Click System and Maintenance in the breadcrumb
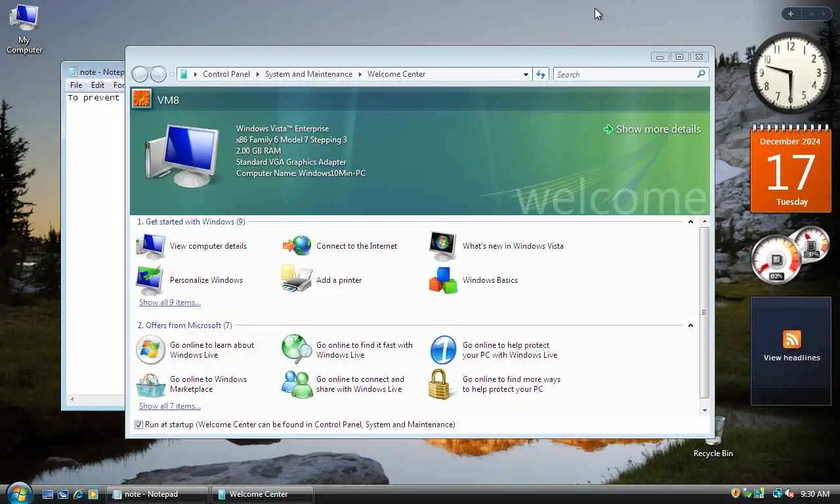The width and height of the screenshot is (840, 504). 308,74
